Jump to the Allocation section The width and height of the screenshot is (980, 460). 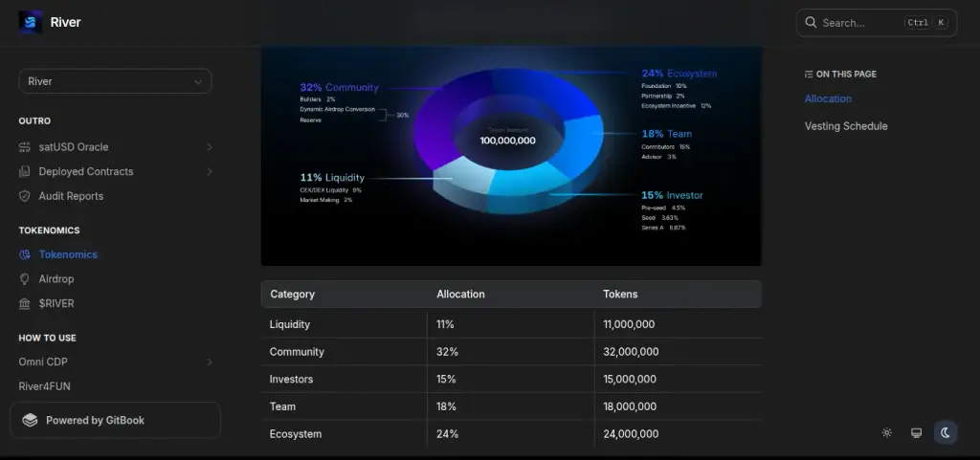click(x=828, y=99)
